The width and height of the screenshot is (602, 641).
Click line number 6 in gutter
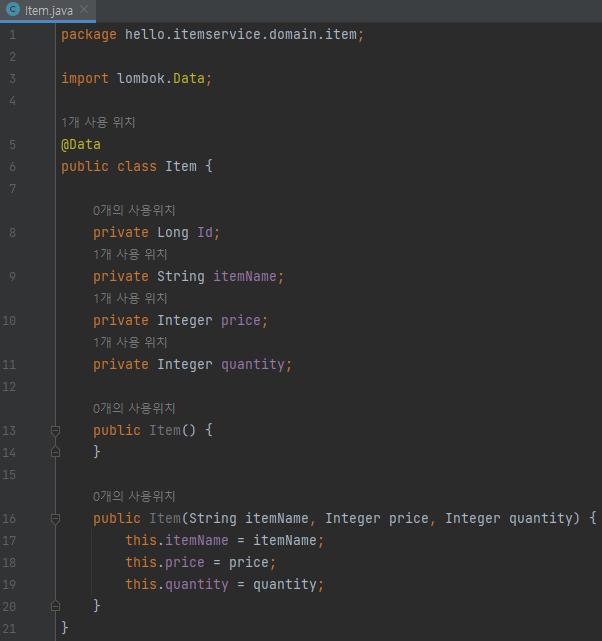point(13,167)
